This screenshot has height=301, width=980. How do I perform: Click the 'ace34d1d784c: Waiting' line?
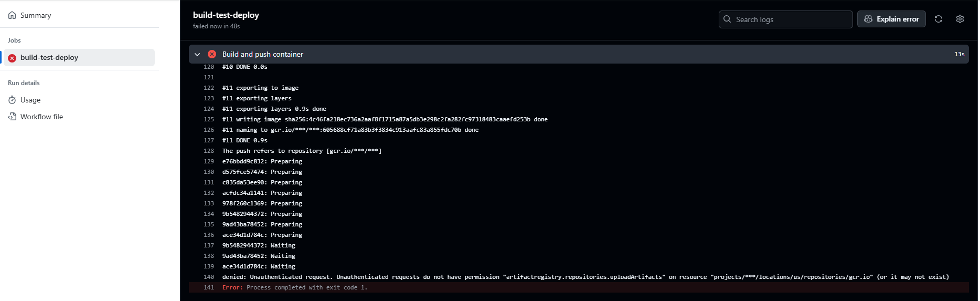point(259,266)
